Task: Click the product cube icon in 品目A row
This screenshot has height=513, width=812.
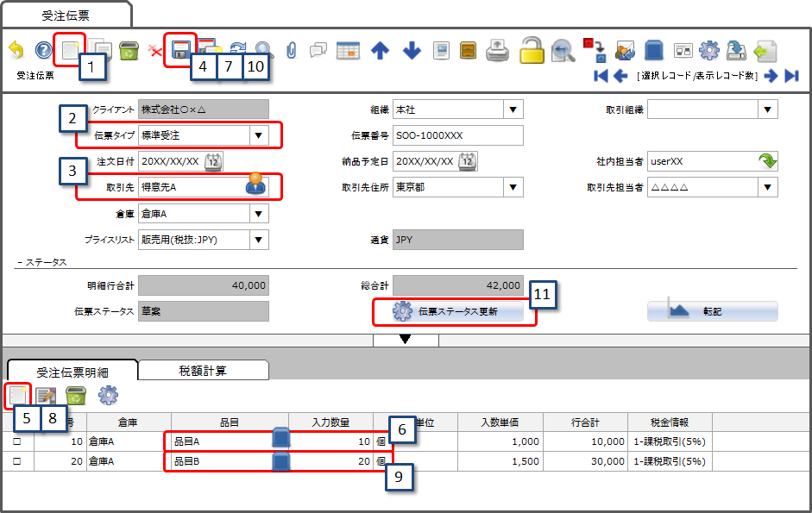Action: 280,437
